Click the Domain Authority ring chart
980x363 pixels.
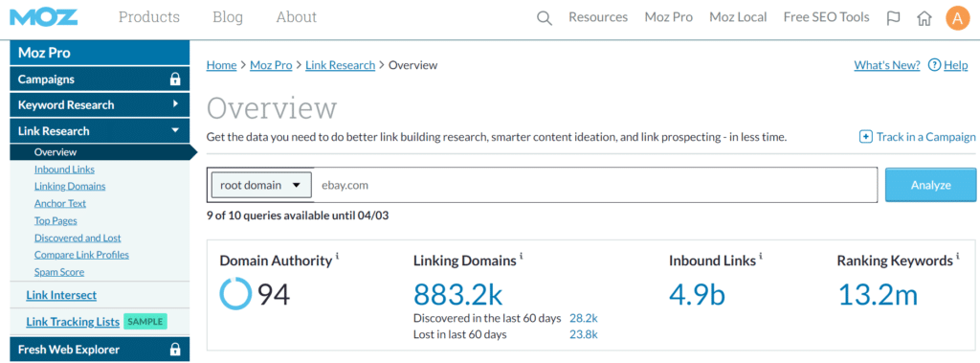235,293
